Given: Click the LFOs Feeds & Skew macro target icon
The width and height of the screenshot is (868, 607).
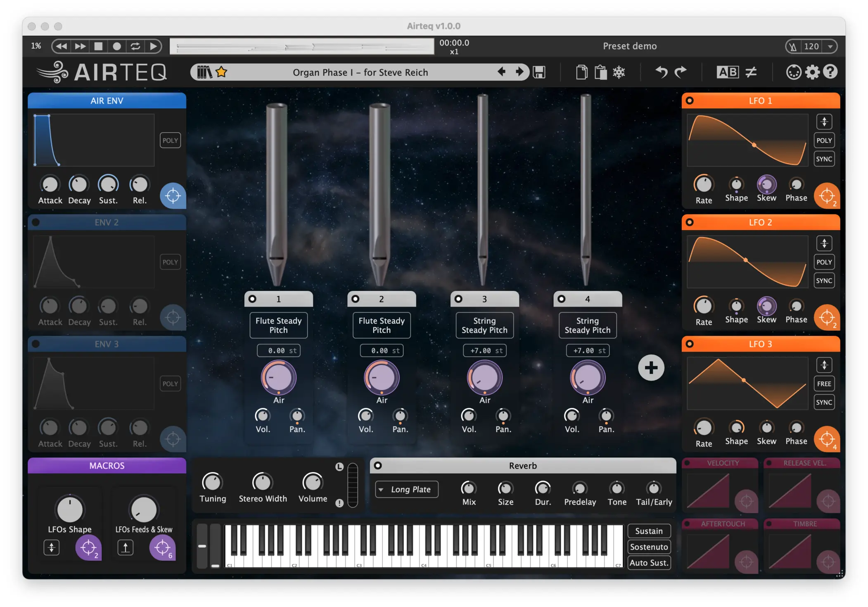Looking at the screenshot, I should pos(162,548).
